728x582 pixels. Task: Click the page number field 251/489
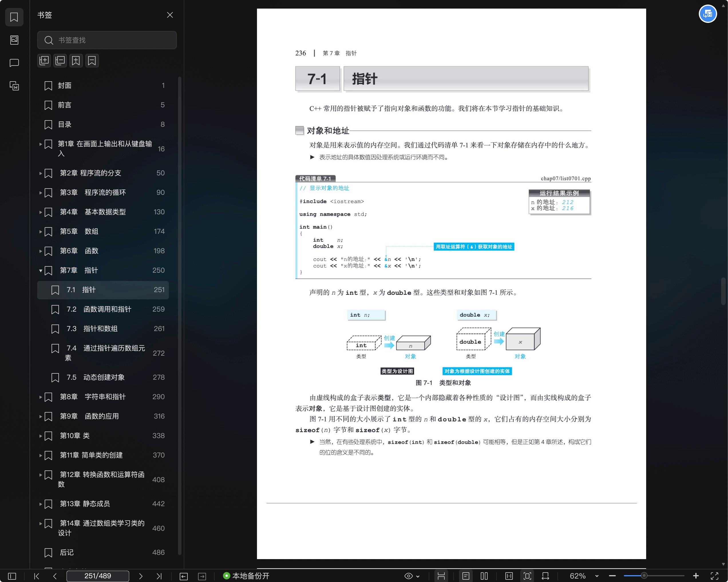98,576
